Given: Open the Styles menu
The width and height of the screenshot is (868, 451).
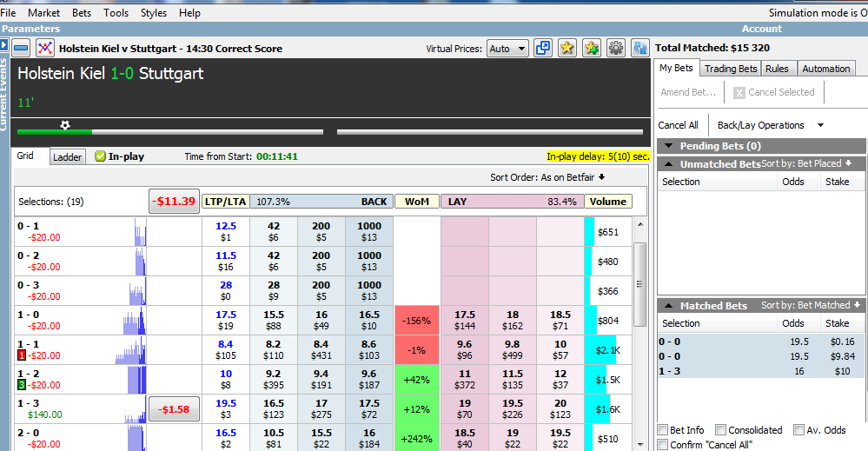Looking at the screenshot, I should pos(153,13).
